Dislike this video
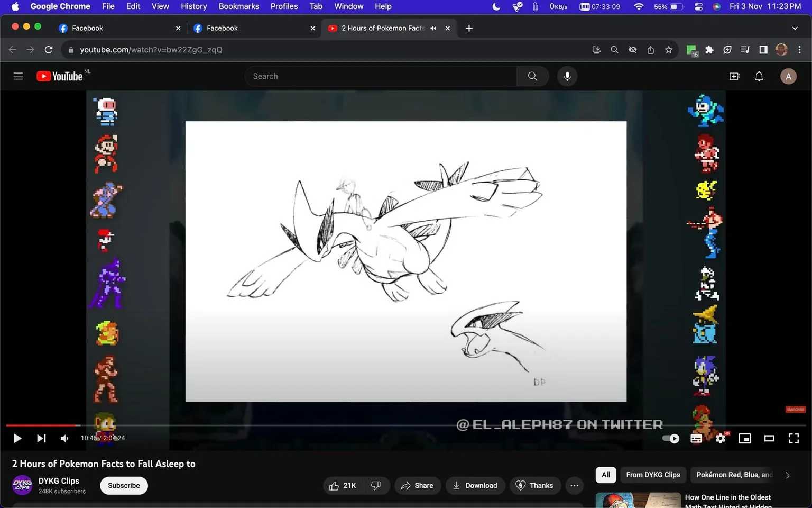Image resolution: width=812 pixels, height=508 pixels. point(376,485)
